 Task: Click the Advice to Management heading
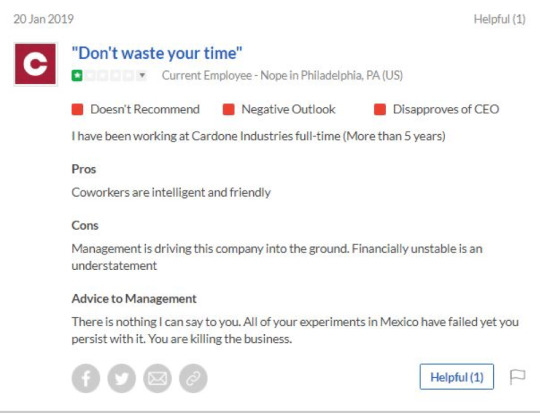134,299
